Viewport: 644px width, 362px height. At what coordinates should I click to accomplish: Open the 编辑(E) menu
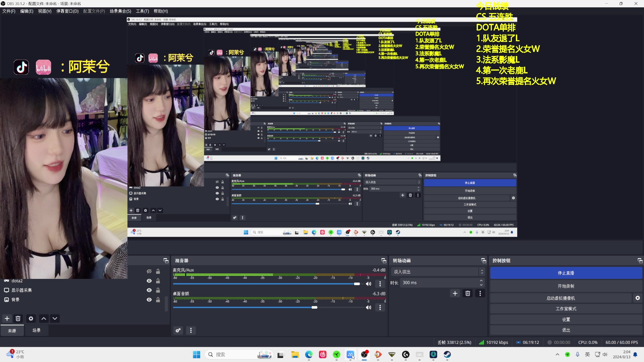(x=26, y=11)
